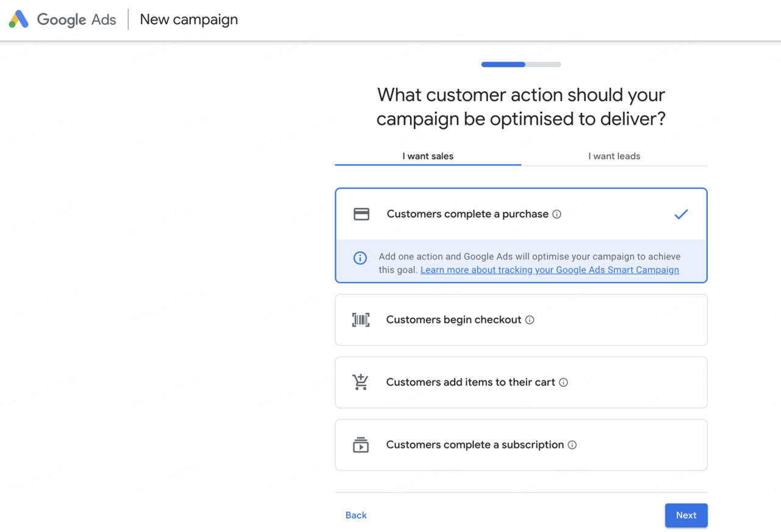Open info tooltip beside add items to cart
Viewport: 781px width, 532px height.
tap(563, 383)
